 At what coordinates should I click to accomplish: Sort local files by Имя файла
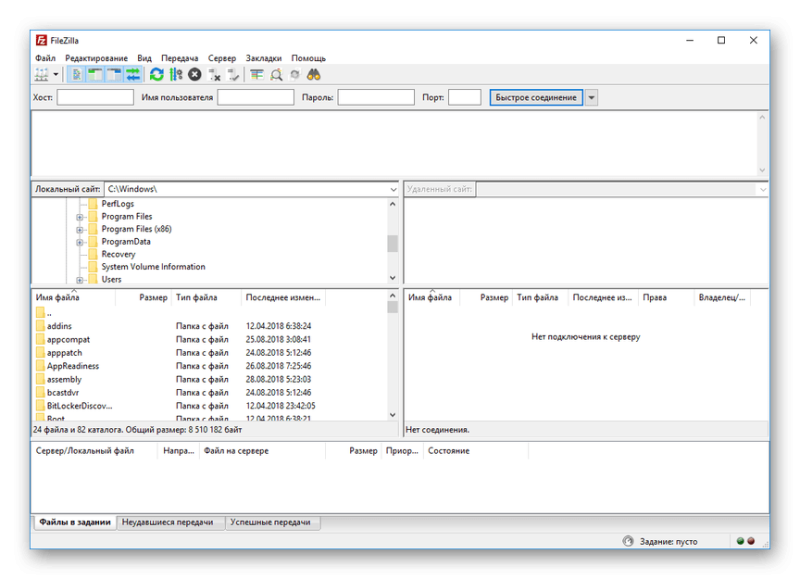point(74,297)
